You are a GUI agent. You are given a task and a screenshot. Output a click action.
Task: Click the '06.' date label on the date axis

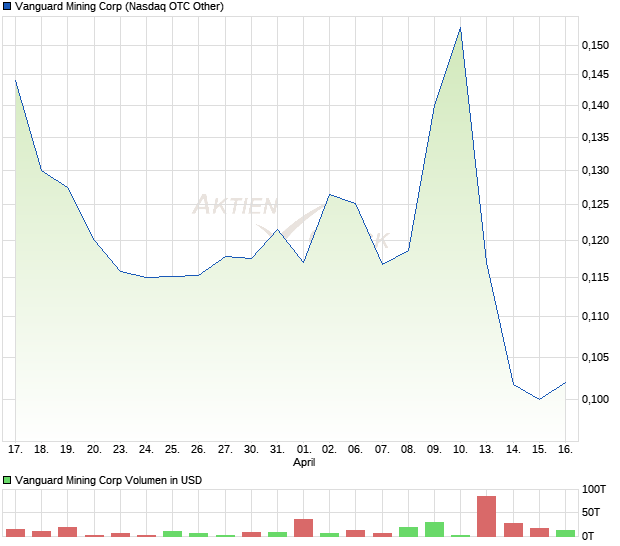click(x=355, y=449)
